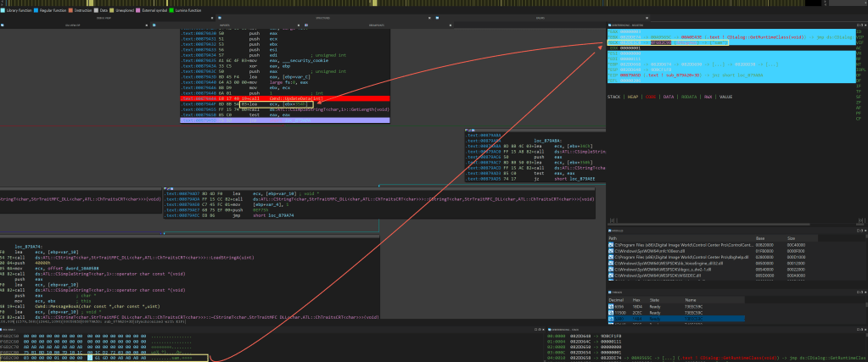Select STACK in the memory filter bar
Viewport: 868px width, 362px height.
(x=615, y=97)
